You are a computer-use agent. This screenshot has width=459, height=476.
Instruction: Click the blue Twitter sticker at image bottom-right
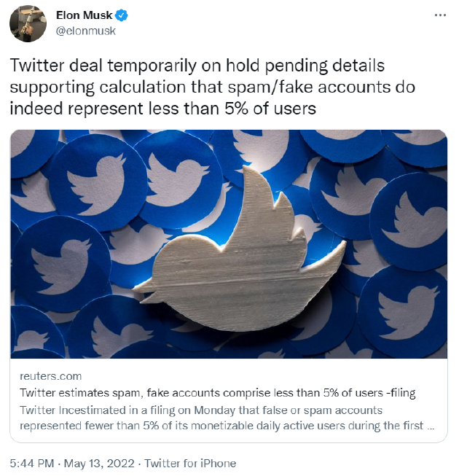(404, 313)
